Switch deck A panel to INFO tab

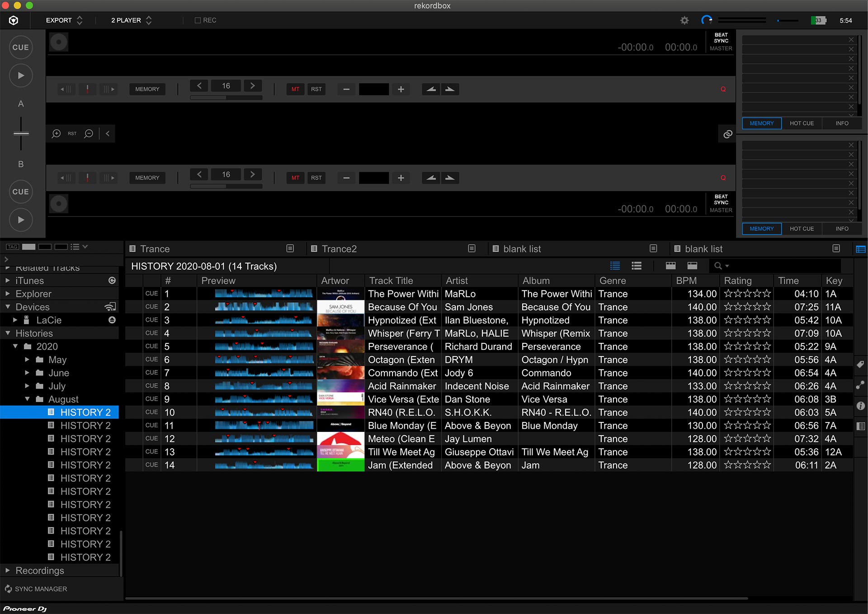pos(842,123)
